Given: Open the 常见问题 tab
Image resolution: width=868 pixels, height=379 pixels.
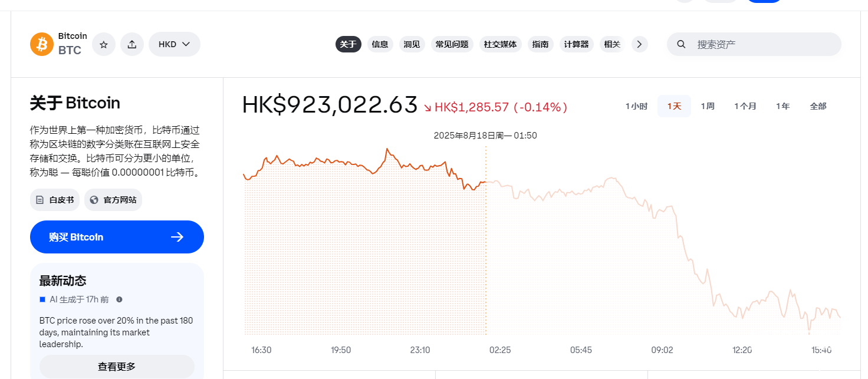Looking at the screenshot, I should tap(452, 44).
